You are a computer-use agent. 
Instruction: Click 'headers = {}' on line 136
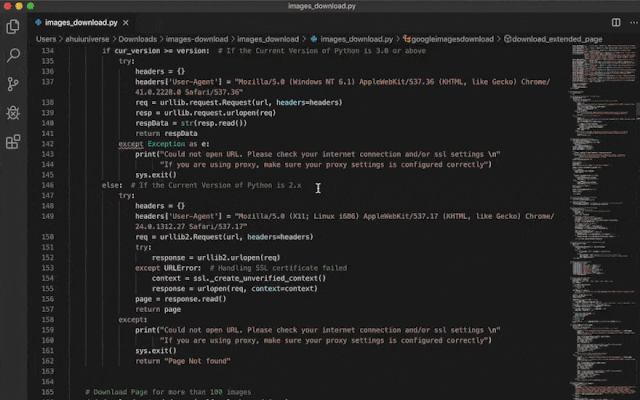[160, 71]
